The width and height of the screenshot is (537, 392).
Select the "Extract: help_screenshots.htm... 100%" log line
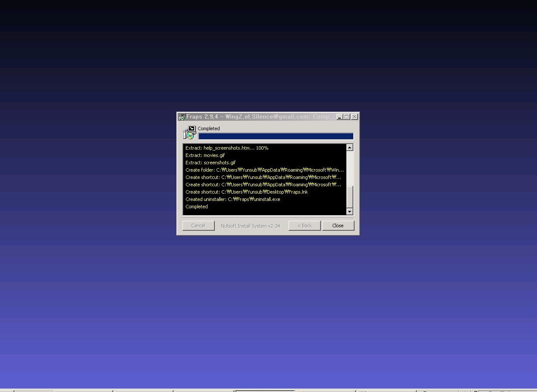click(227, 148)
